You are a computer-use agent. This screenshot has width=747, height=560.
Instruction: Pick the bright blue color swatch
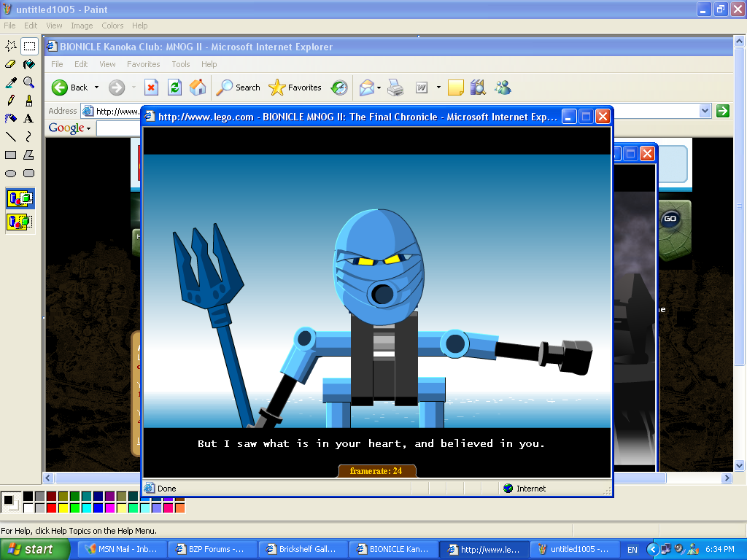98,508
